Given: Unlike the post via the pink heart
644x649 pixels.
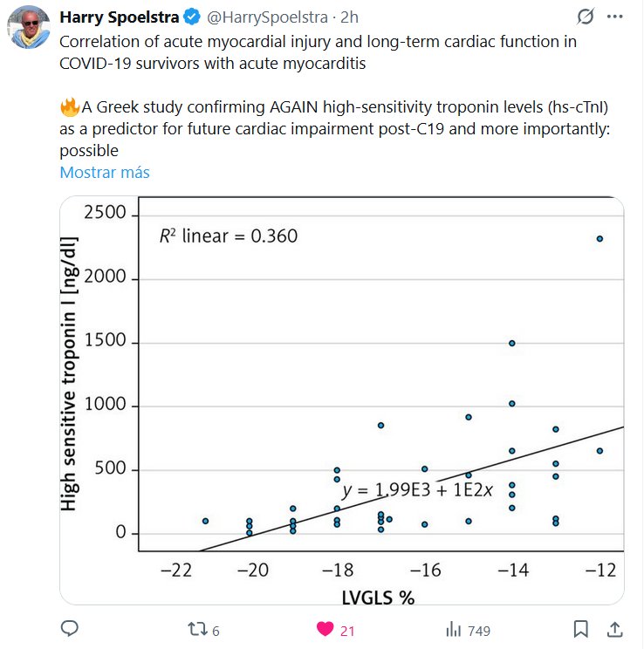Looking at the screenshot, I should point(325,629).
